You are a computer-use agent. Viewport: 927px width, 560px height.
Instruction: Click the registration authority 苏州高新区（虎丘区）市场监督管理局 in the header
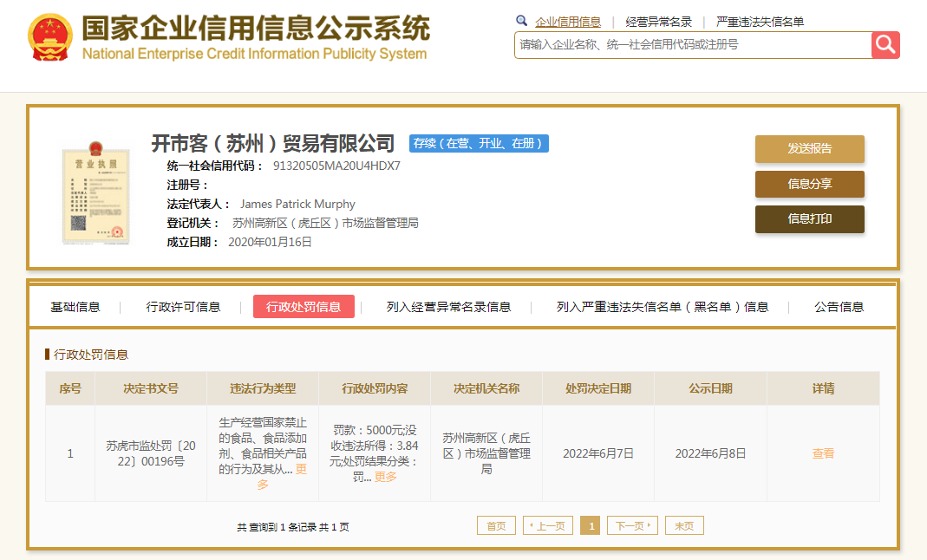click(325, 224)
